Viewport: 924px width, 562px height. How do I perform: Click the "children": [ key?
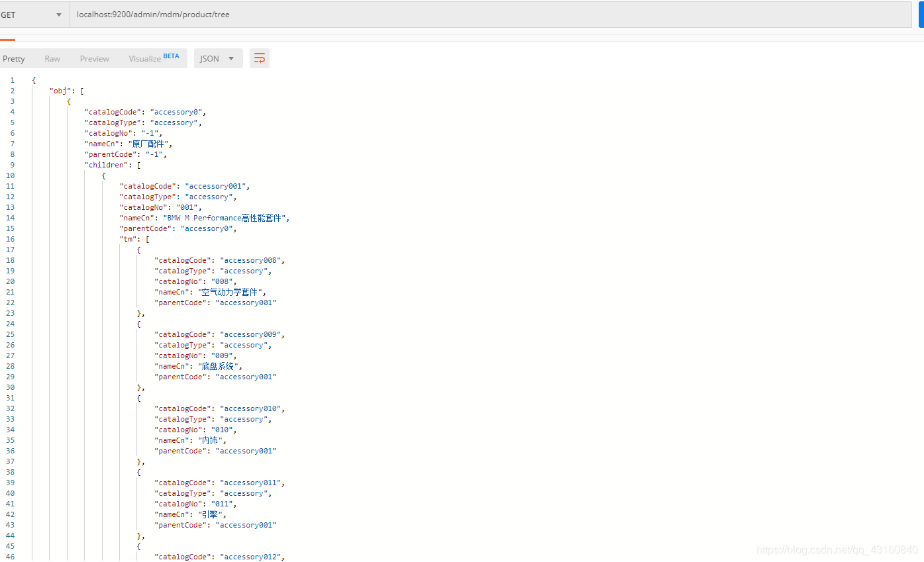pyautogui.click(x=113, y=165)
